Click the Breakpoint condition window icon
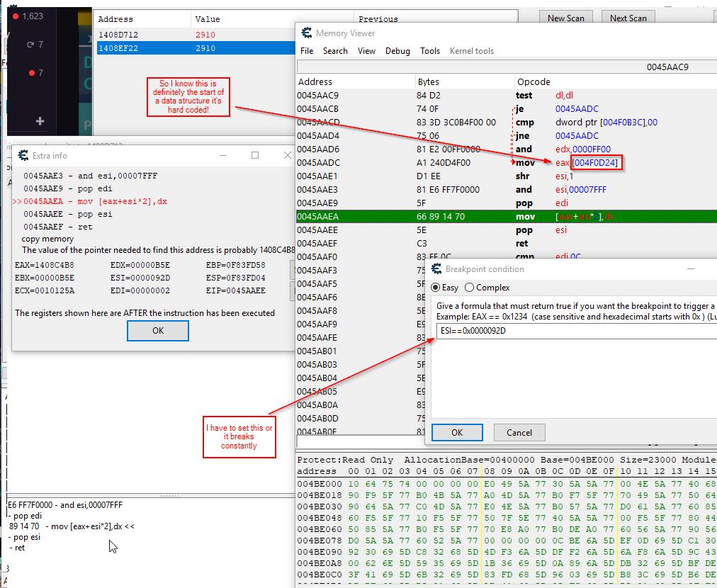Viewport: 717px width, 588px height. (436, 269)
